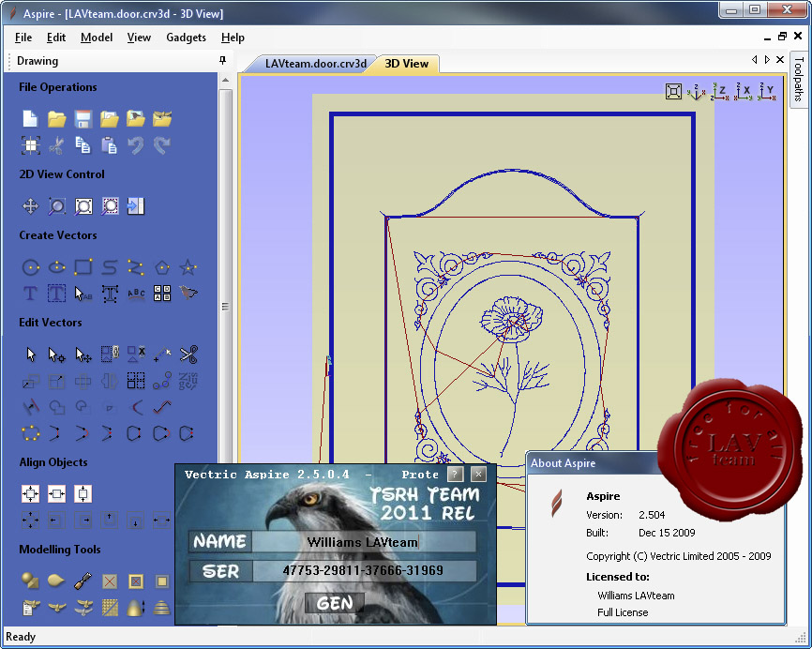The image size is (812, 649).
Task: Click the Copy icon in File Operations
Action: (83, 145)
